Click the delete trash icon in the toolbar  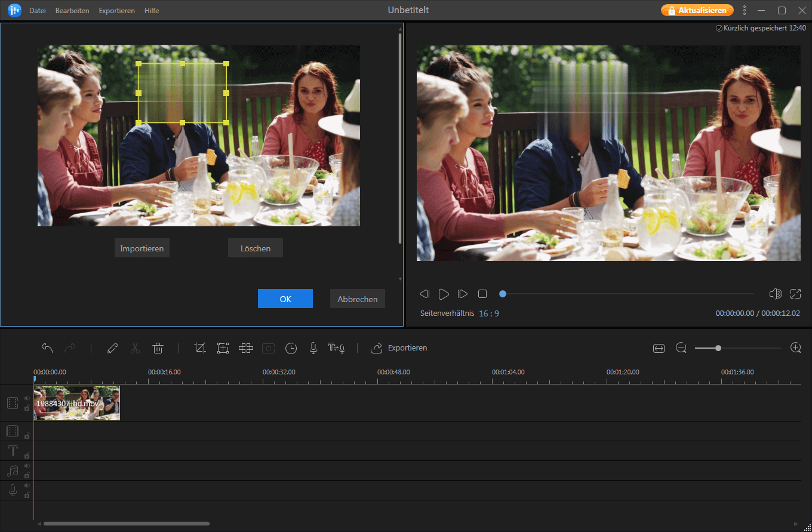pos(158,348)
